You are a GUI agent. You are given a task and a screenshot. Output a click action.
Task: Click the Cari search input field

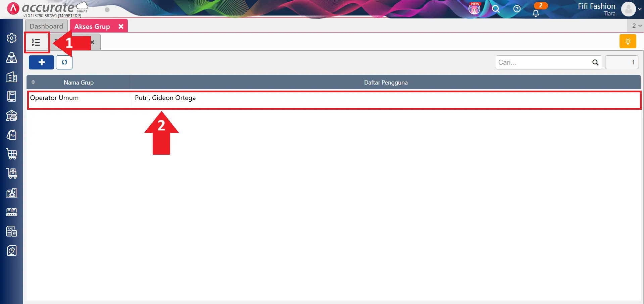click(x=544, y=62)
